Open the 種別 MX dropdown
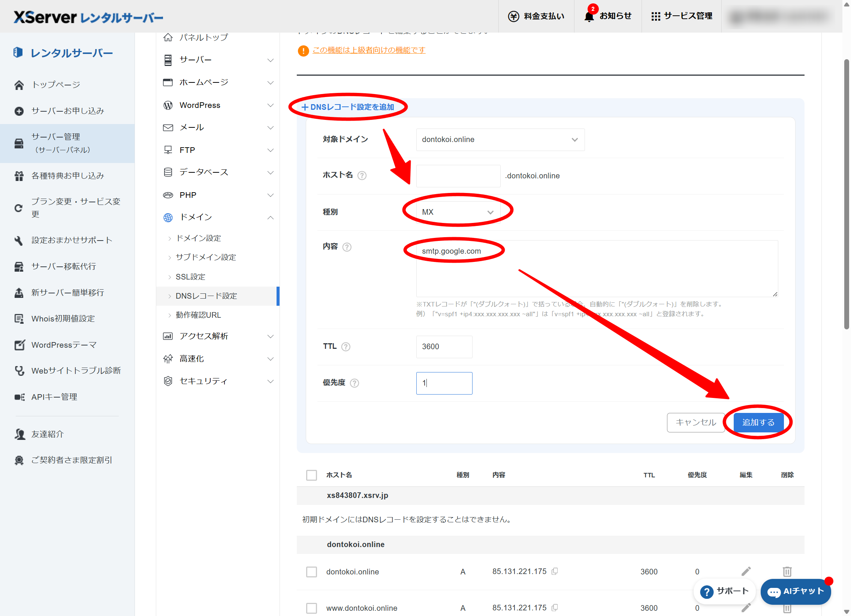This screenshot has width=851, height=616. click(x=458, y=212)
